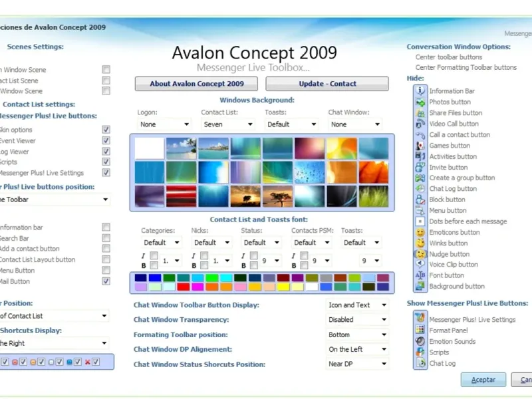Click Center toolbar buttons option

click(448, 57)
